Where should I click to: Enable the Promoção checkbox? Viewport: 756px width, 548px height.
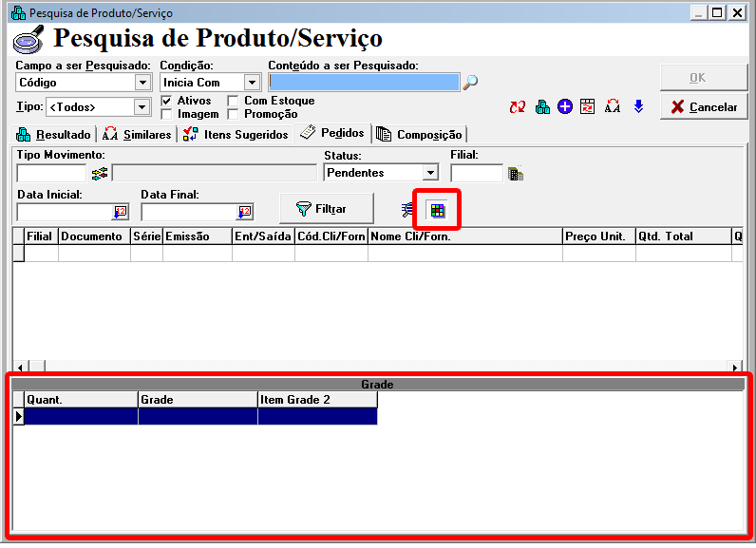coord(234,114)
